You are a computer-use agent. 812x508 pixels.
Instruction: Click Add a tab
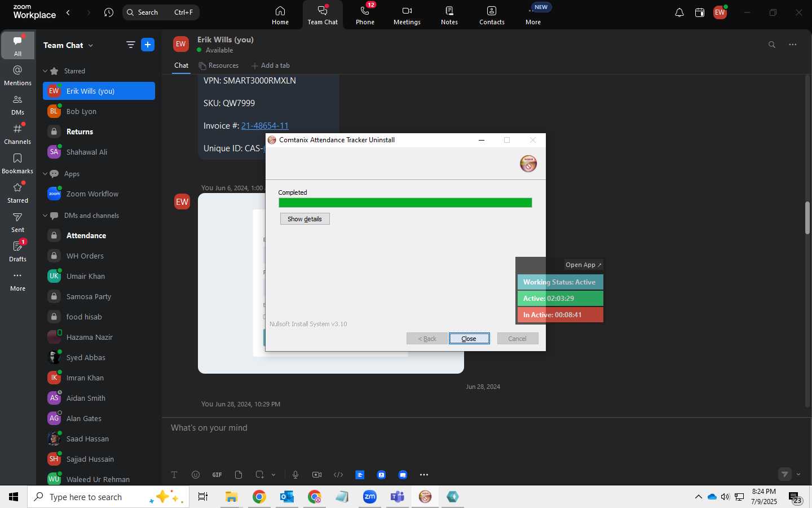coord(271,65)
